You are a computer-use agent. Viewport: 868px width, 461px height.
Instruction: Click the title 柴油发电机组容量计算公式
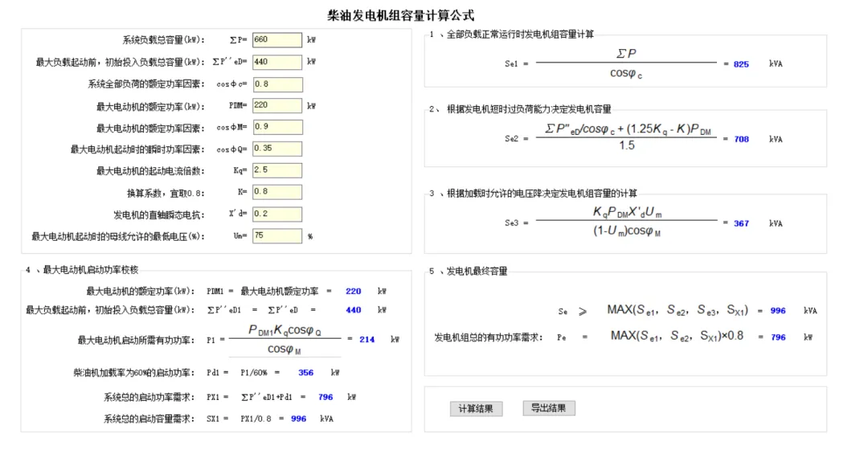click(x=401, y=15)
